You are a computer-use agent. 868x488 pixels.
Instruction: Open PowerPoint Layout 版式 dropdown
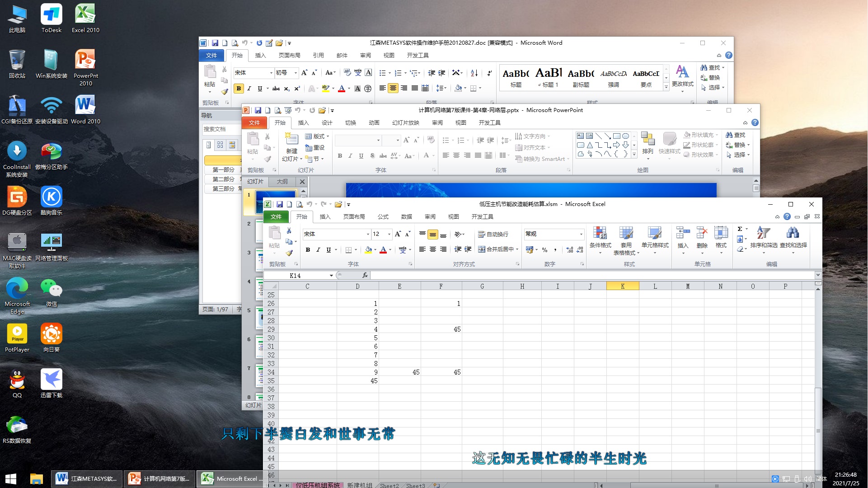tap(317, 136)
